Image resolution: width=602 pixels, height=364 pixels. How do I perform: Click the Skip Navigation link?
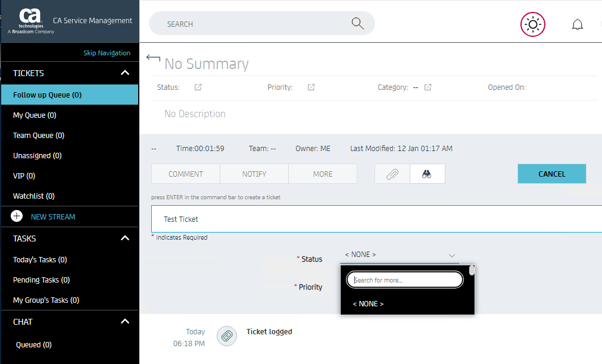point(107,53)
